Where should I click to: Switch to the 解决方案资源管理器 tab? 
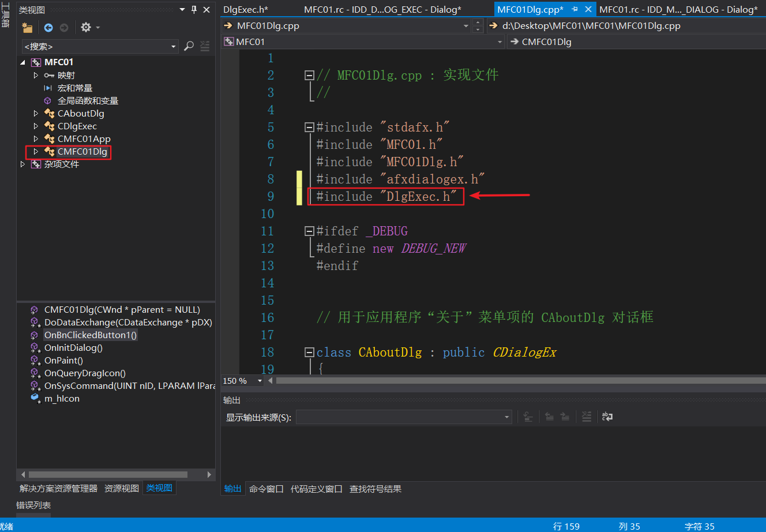tap(59, 488)
